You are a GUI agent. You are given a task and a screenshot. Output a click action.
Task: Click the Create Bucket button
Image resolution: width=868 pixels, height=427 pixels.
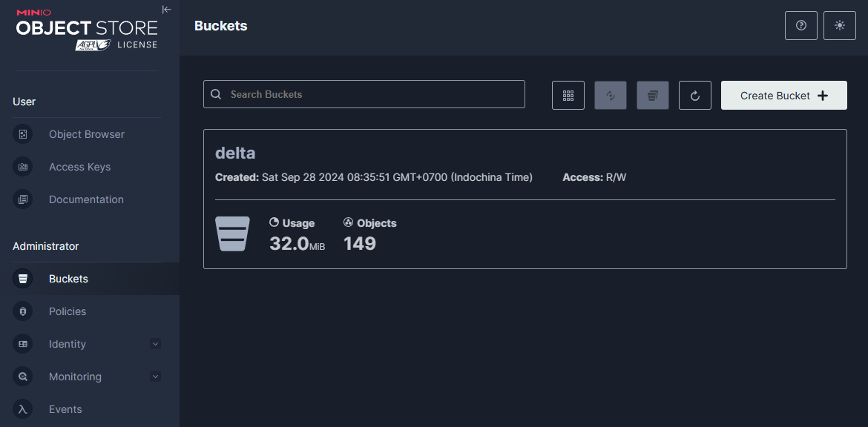[784, 95]
